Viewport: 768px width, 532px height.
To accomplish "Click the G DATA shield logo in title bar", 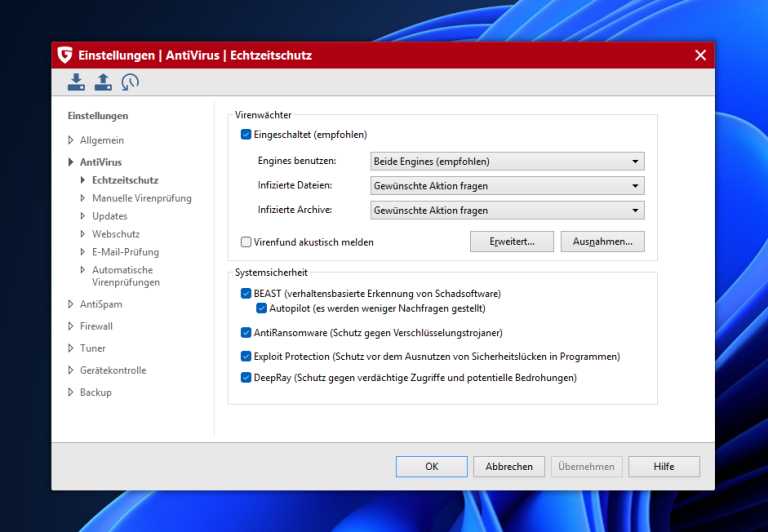I will (x=65, y=55).
